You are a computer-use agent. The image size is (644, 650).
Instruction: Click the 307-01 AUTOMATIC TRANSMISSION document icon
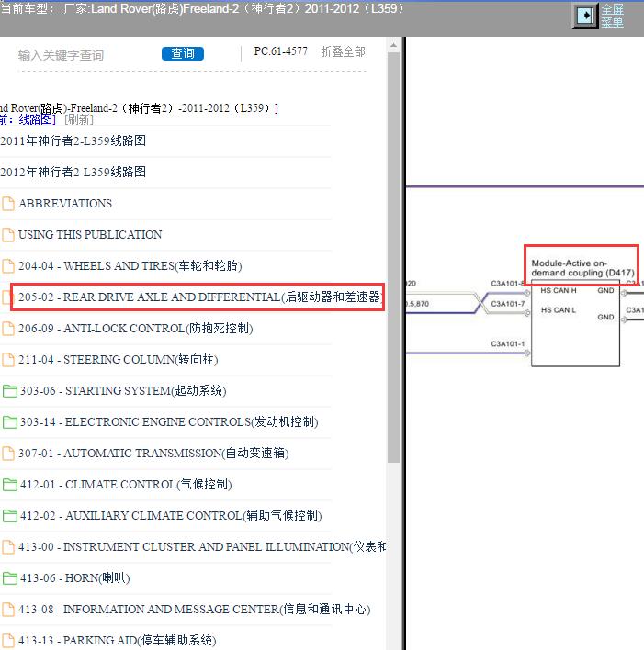coord(8,454)
